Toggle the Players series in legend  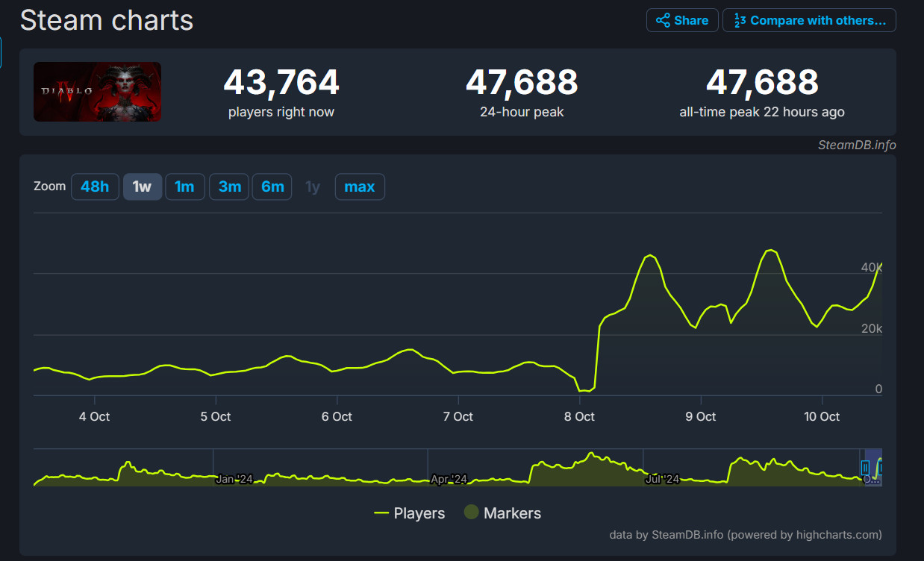tap(410, 513)
